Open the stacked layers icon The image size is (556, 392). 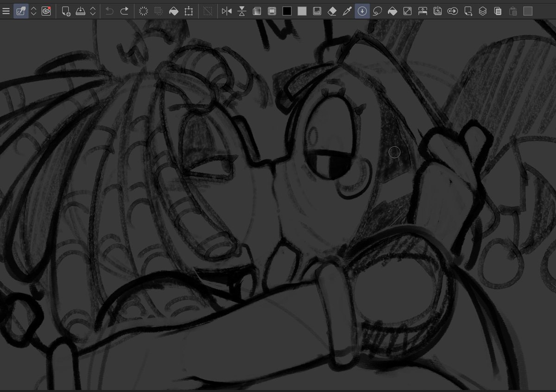[x=483, y=11]
